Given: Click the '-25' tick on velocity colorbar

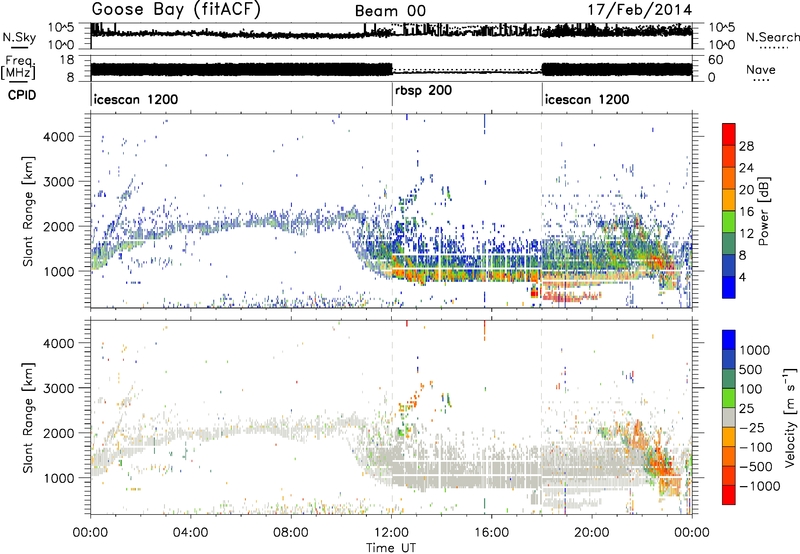Looking at the screenshot, I should 752,427.
